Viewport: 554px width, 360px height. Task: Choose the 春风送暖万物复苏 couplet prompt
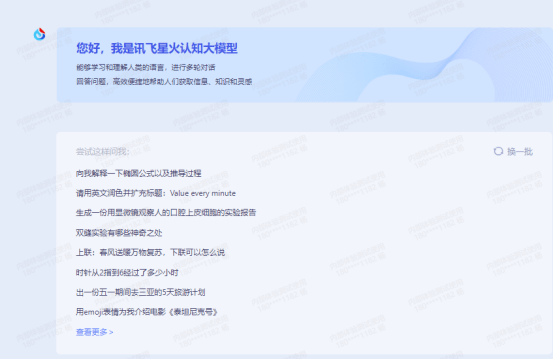click(150, 253)
